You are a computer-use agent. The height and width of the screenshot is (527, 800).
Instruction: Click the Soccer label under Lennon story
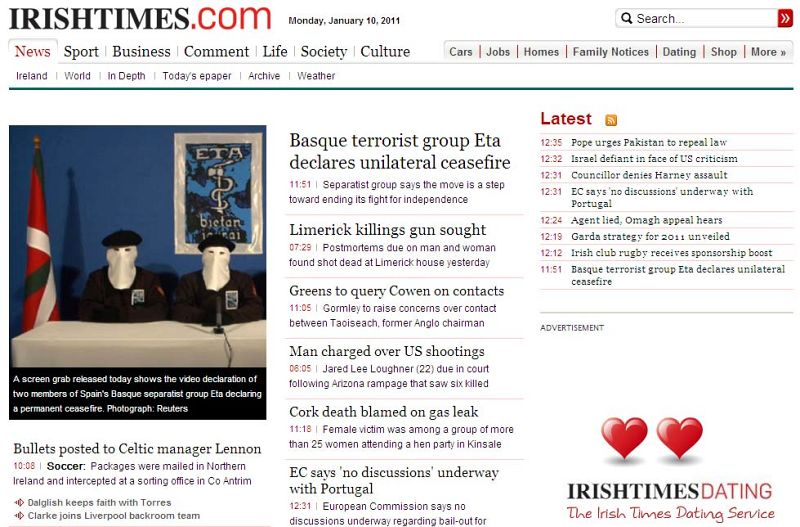66,466
